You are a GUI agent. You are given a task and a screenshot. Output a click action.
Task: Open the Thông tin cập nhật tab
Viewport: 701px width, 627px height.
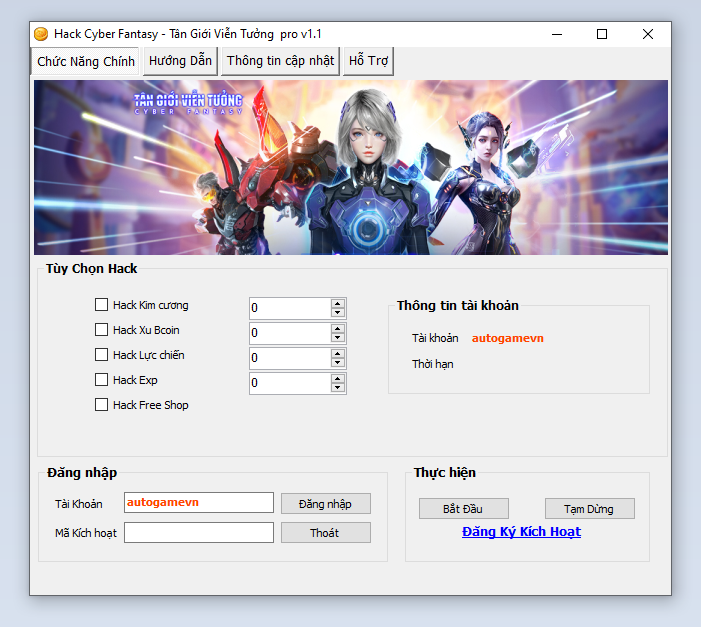click(280, 61)
